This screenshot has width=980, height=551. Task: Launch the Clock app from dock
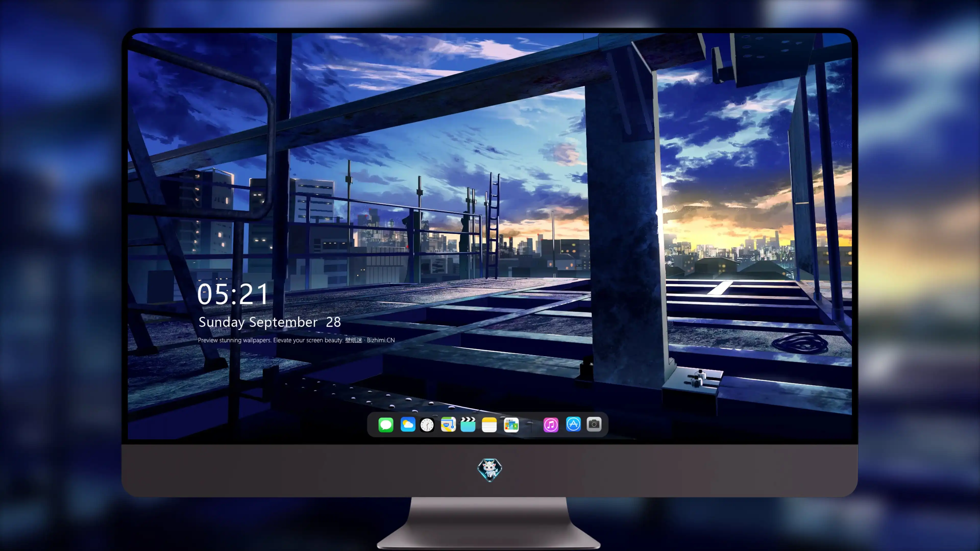click(x=427, y=425)
